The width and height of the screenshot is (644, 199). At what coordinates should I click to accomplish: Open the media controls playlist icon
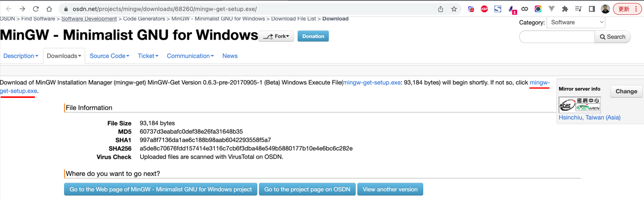[578, 9]
